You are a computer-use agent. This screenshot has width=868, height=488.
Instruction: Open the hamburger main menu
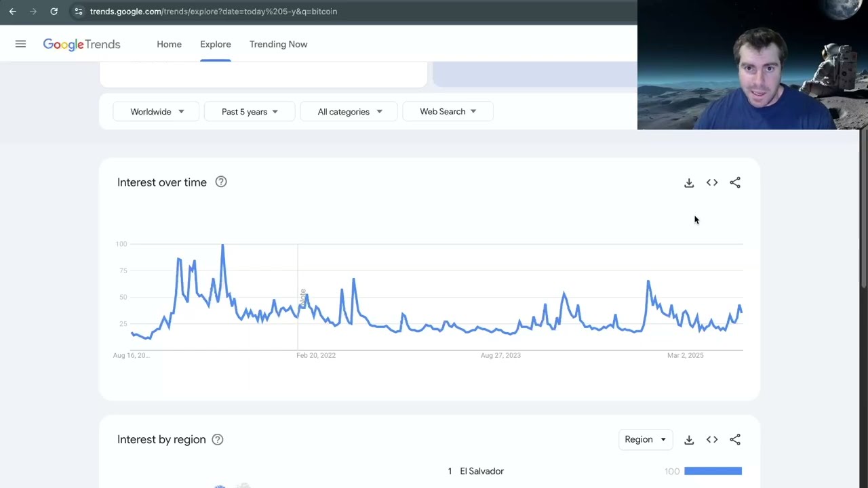point(20,44)
